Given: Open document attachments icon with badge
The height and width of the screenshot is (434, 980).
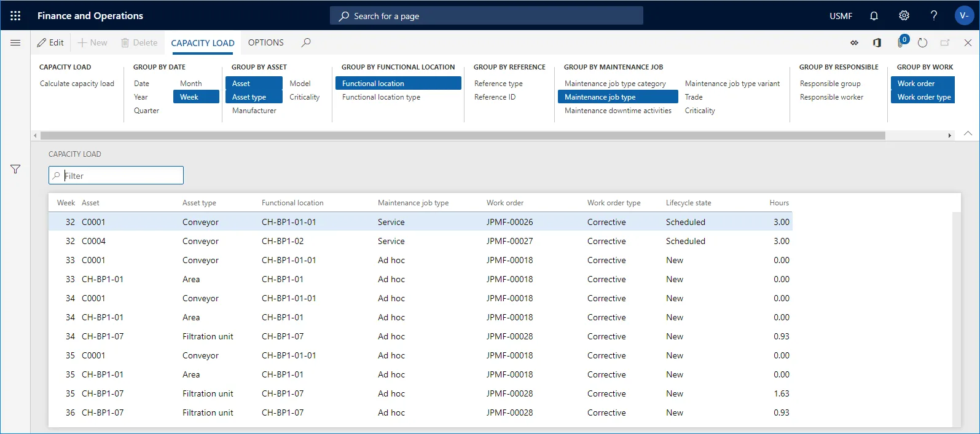Looking at the screenshot, I should 901,42.
